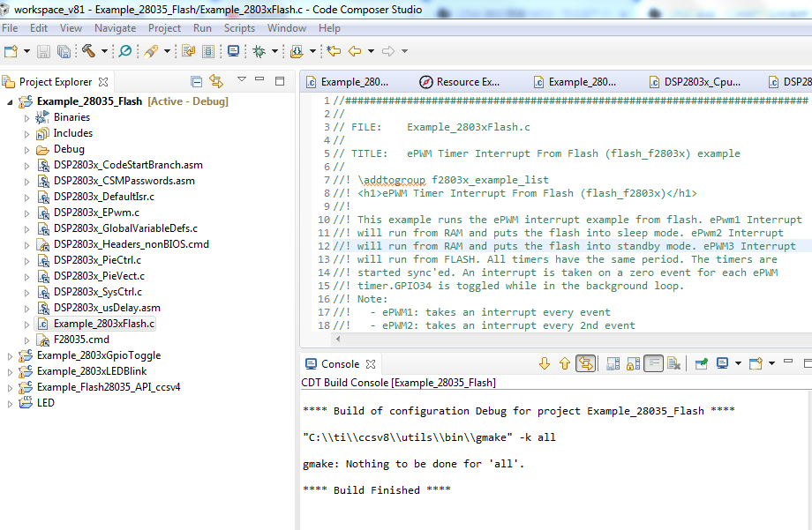Toggle Scroll Lock in Console
812x530 pixels.
pos(633,364)
